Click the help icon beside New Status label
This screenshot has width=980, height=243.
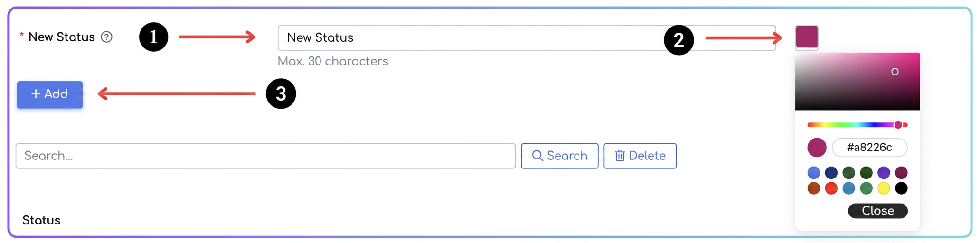pyautogui.click(x=107, y=37)
